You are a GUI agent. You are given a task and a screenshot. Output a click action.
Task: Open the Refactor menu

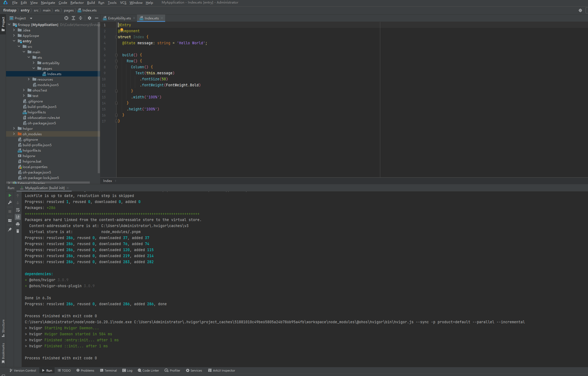click(77, 2)
